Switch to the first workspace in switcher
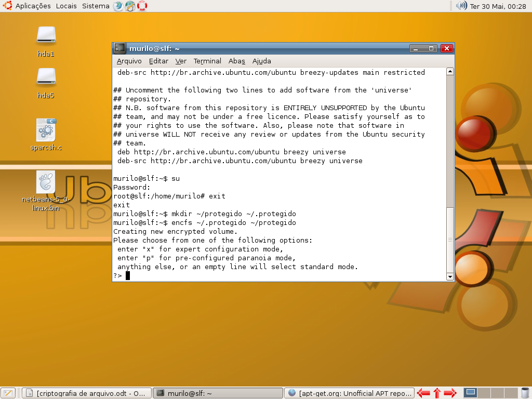The image size is (532, 399). coord(470,393)
